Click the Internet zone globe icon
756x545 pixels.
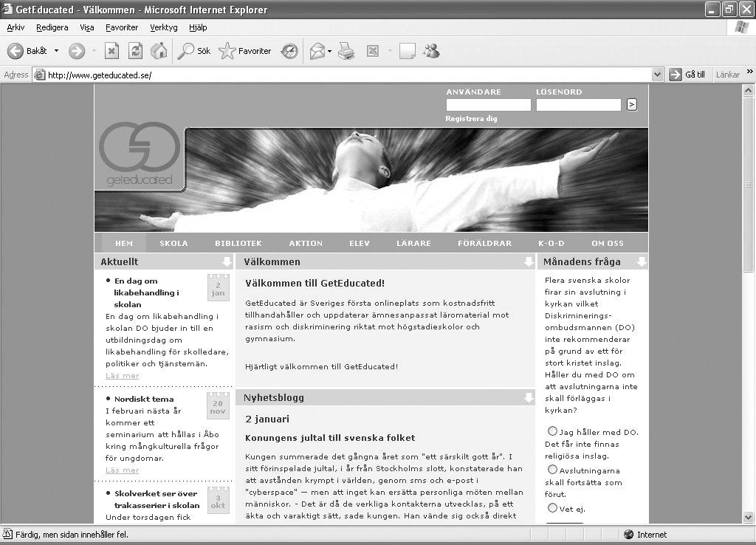click(x=628, y=535)
